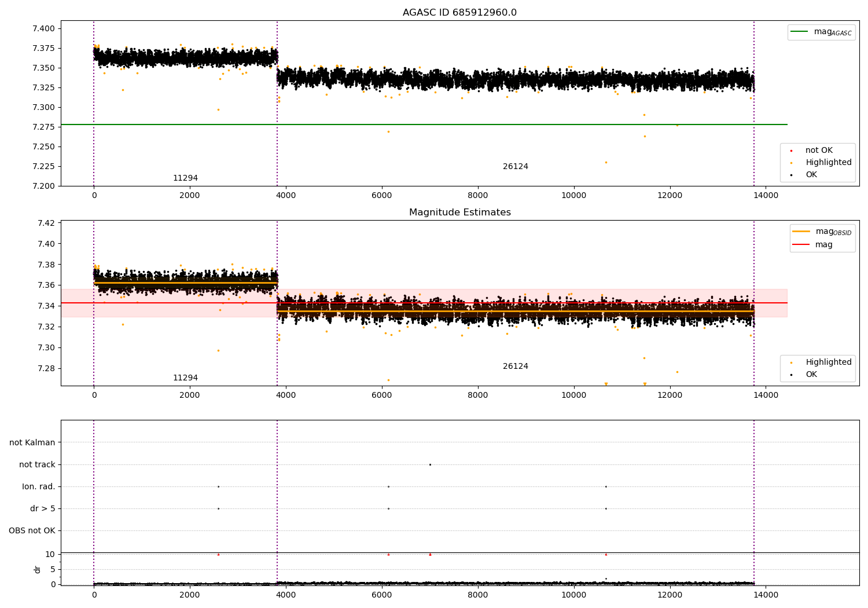
Task: Click the data point on the 'not track' row
Action: pos(430,464)
